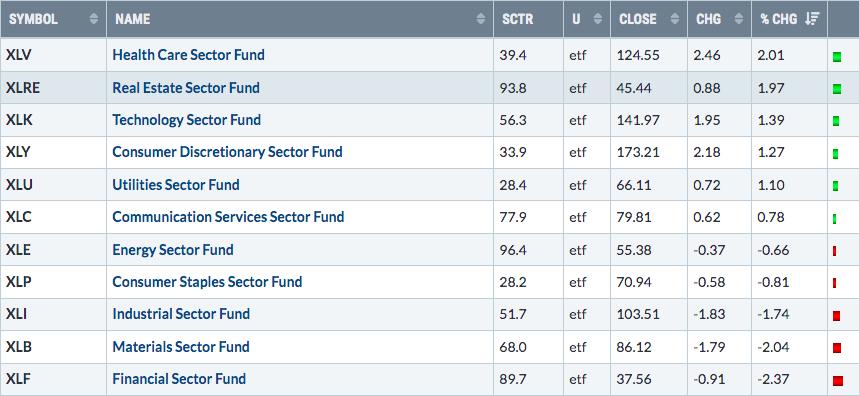Open Consumer Staples Sector Fund
This screenshot has width=859, height=396.
coord(207,282)
